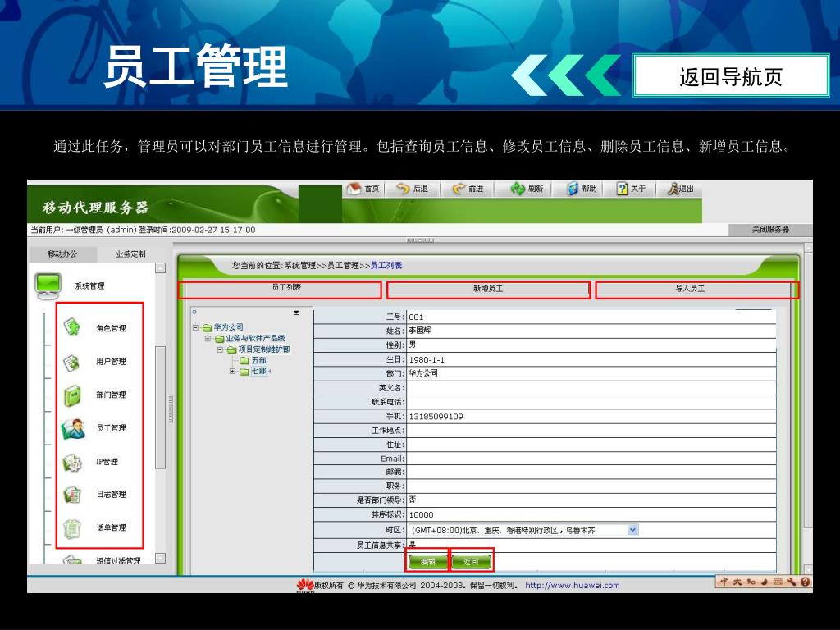Click the 生日 value 1980-1-1

(x=427, y=360)
